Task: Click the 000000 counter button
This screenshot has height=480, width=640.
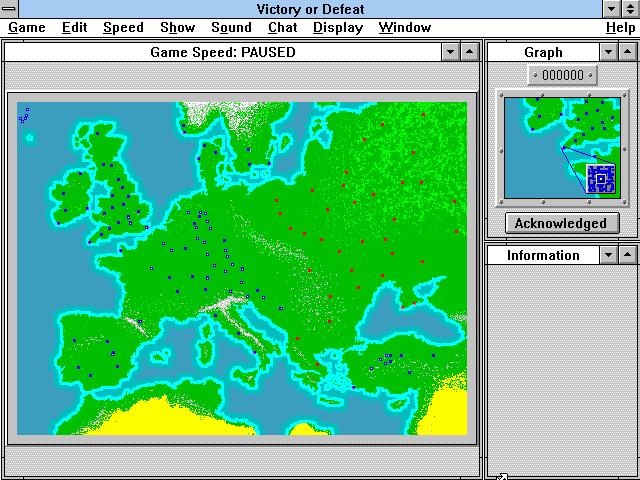Action: (562, 75)
